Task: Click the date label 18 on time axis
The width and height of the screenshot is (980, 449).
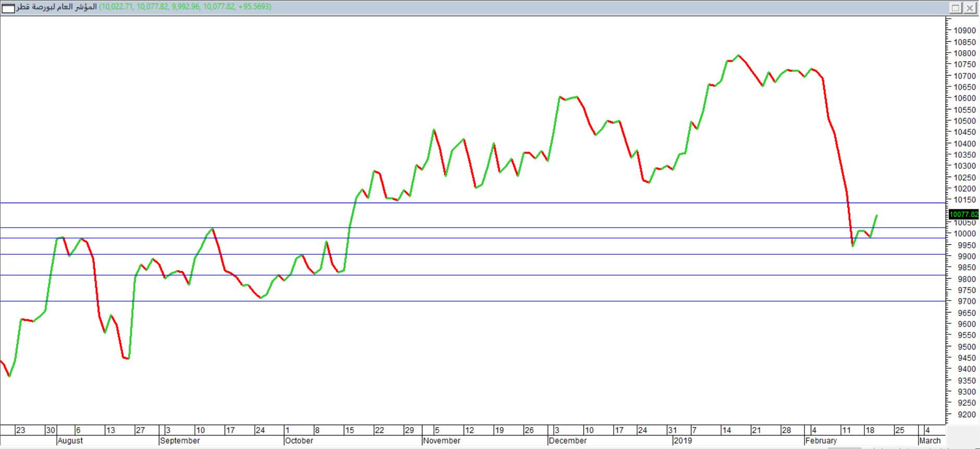Action: click(x=870, y=430)
